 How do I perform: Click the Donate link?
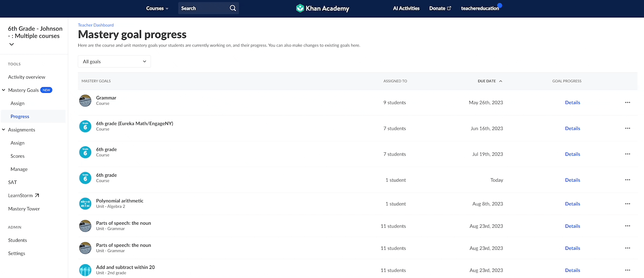click(437, 8)
